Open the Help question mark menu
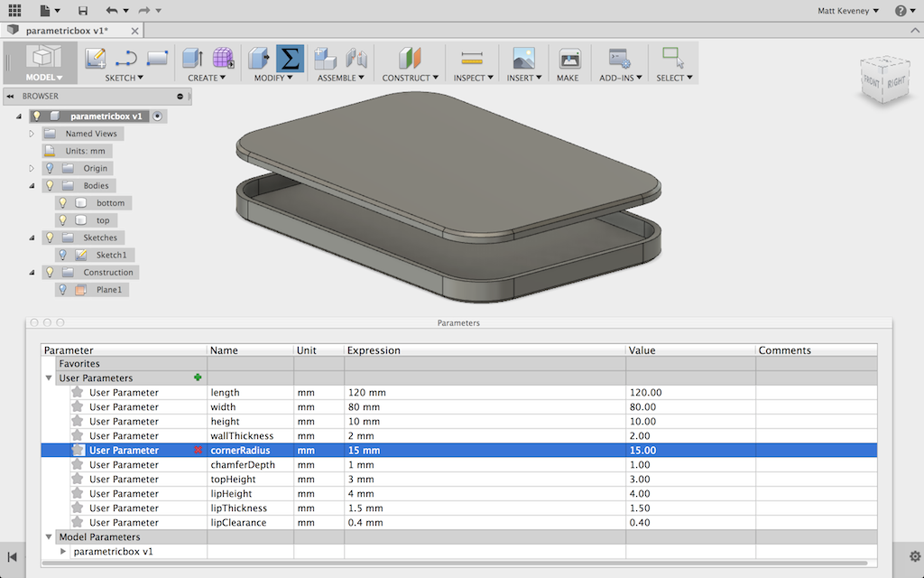Image resolution: width=924 pixels, height=578 pixels. coord(902,10)
